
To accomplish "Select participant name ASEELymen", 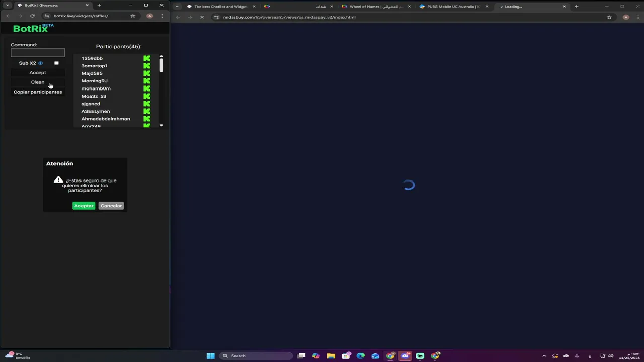I will click(x=96, y=111).
